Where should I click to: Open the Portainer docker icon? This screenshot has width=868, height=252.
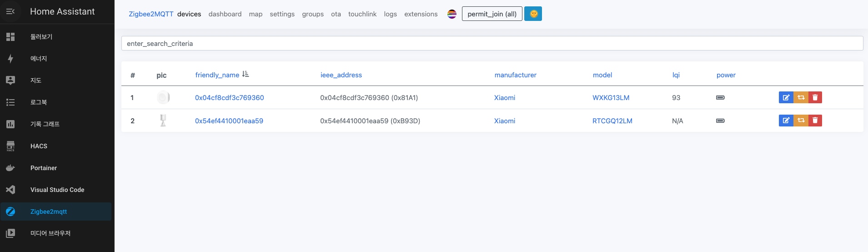point(10,168)
